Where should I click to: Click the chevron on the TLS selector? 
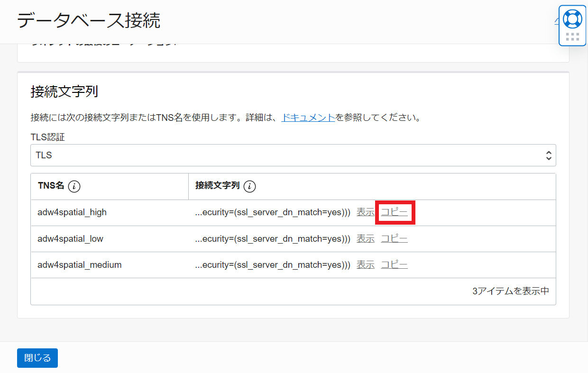point(548,155)
